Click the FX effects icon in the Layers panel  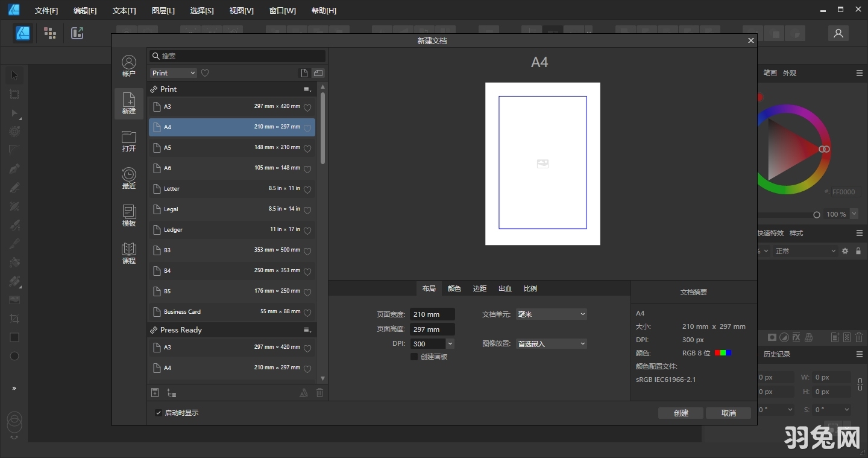pyautogui.click(x=796, y=337)
